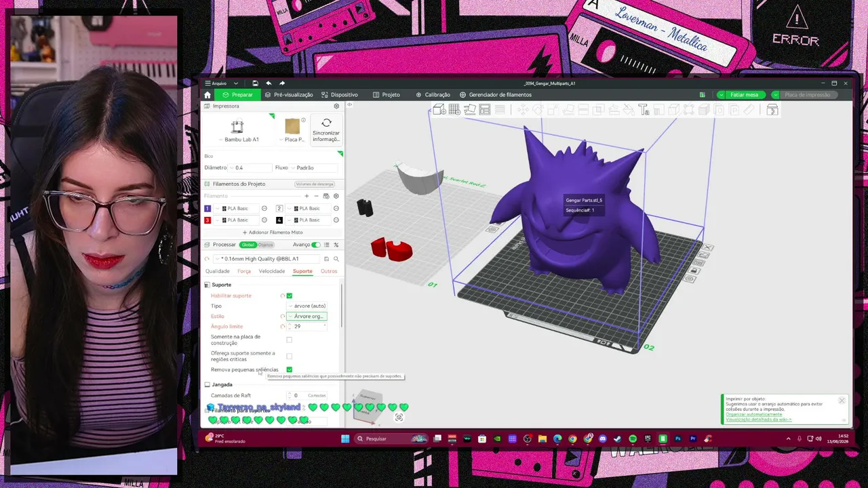The image size is (868, 488).
Task: Click the Assembly view icon at toolbar end
Action: (772, 110)
